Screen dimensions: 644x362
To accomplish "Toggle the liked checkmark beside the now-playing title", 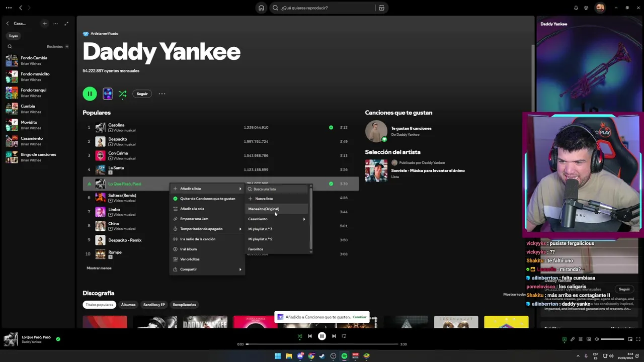I will point(58,339).
